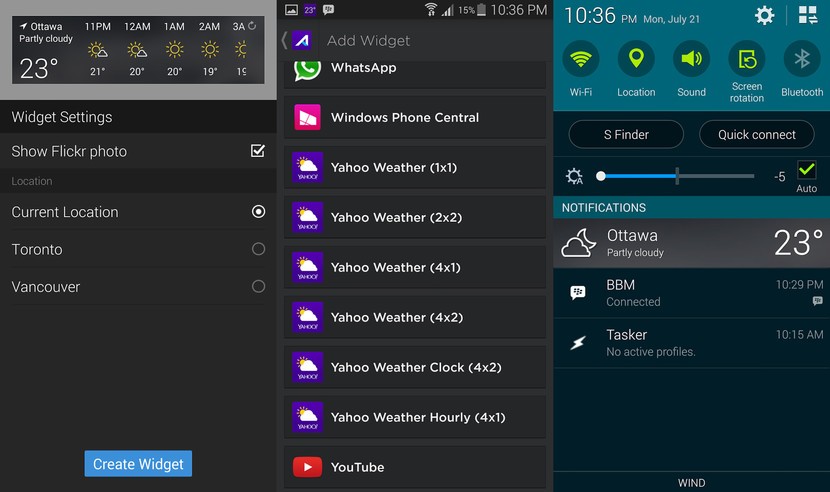
Task: Tap the WIND carrier label
Action: [x=691, y=483]
